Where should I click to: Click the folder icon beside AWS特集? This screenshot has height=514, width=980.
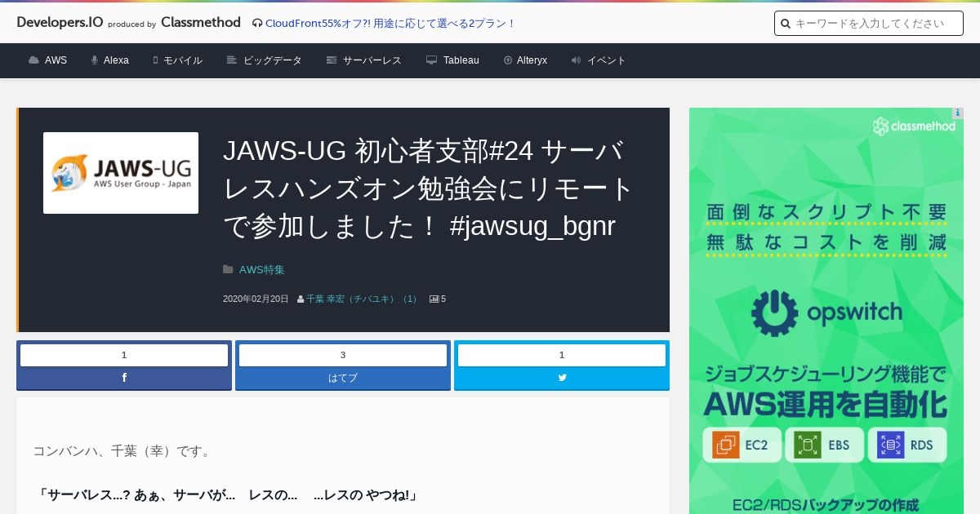[x=228, y=269]
